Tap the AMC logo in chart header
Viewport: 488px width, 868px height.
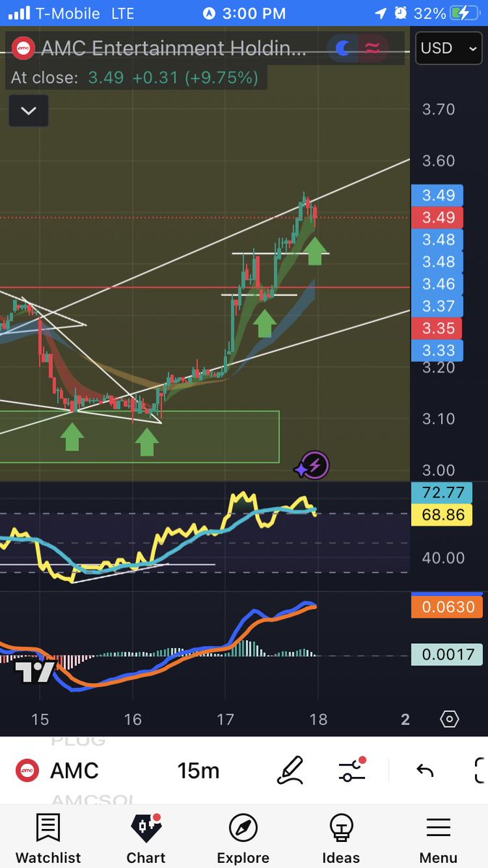(24, 48)
